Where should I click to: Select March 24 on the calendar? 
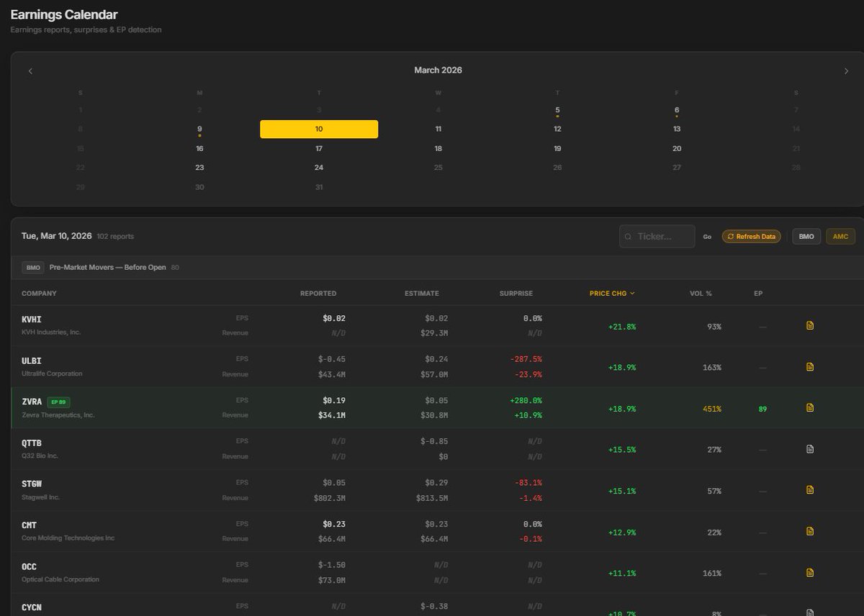pos(319,168)
